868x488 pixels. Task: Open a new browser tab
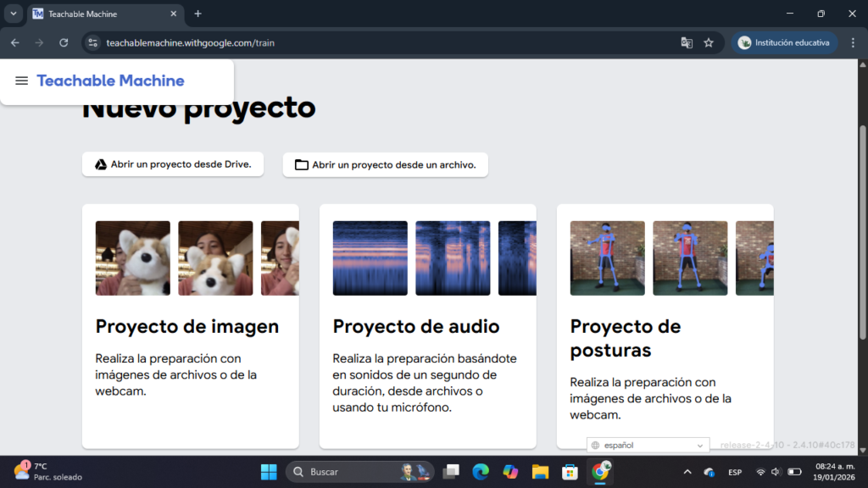pyautogui.click(x=198, y=14)
